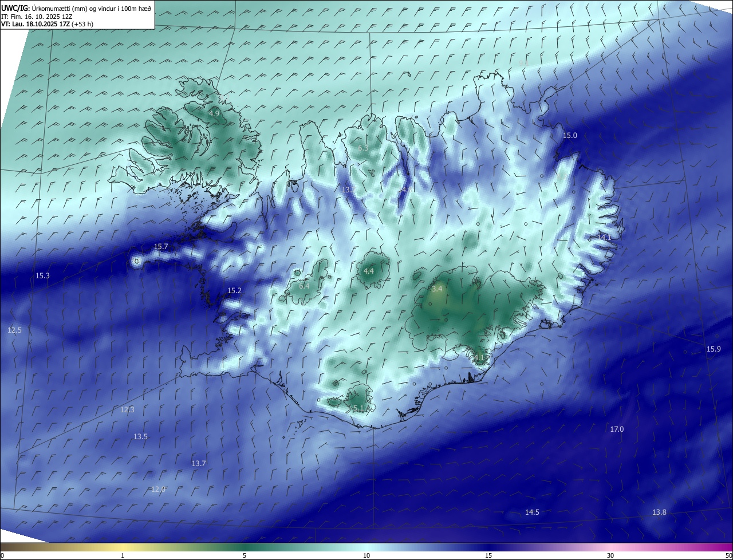Click the 6.4 value on Langjökull glacier
Screen dimensions: 733x560
[x=304, y=286]
